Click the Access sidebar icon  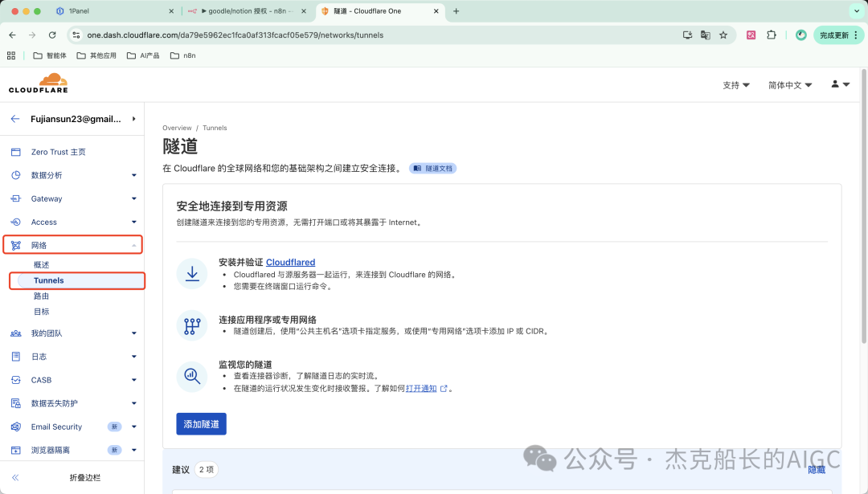pos(16,222)
